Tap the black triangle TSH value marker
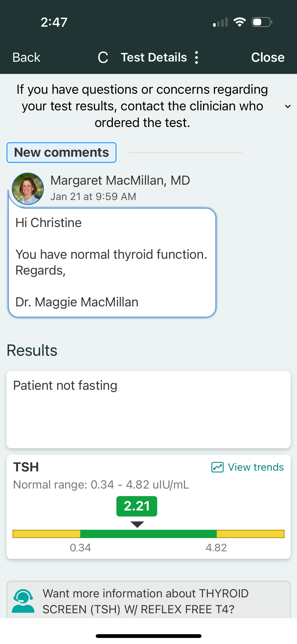 137,524
